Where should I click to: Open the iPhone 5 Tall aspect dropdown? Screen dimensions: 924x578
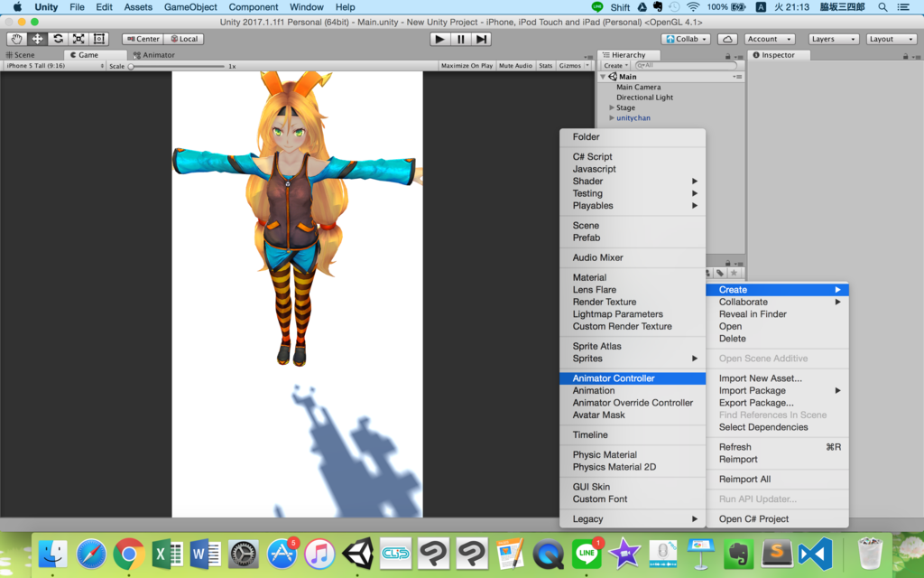click(55, 65)
